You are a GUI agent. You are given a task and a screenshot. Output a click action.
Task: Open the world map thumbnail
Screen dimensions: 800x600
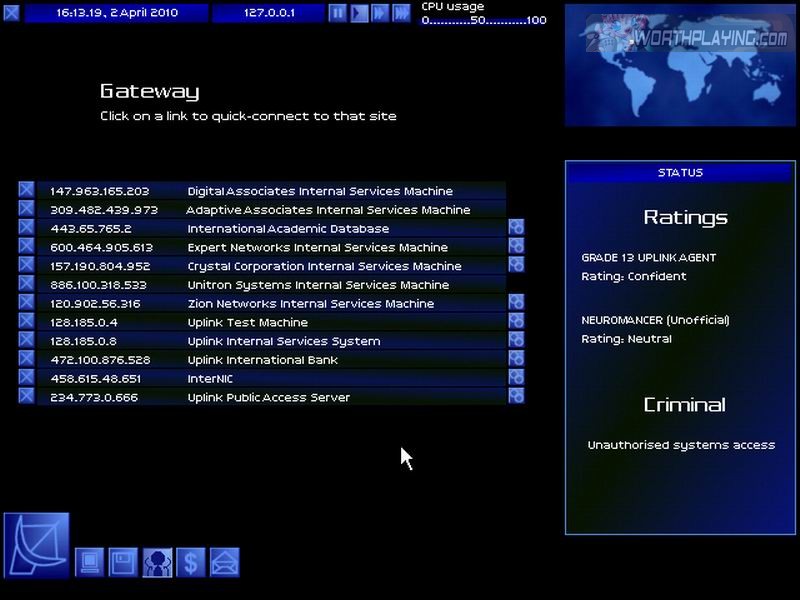(x=680, y=65)
